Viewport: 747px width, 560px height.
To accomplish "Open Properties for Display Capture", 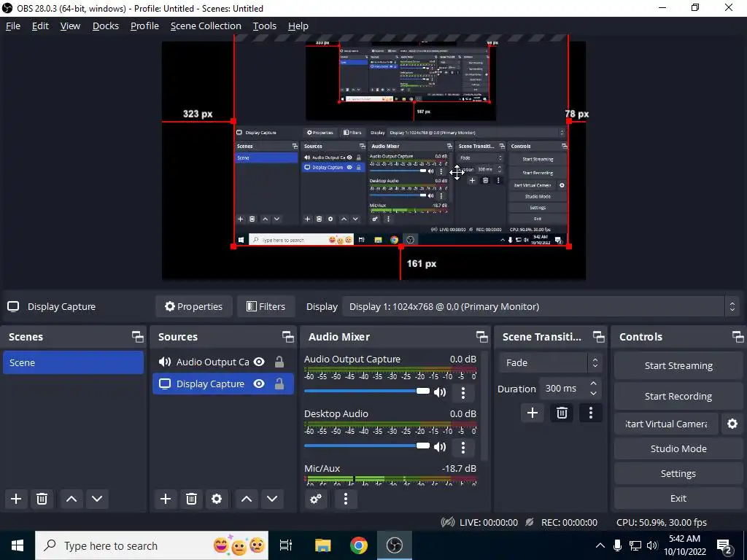I will click(193, 307).
